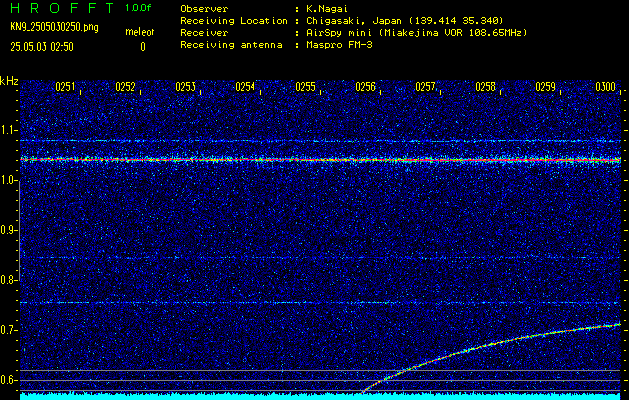This screenshot has width=629, height=400.
Task: Click the meteor count label
Action: pyautogui.click(x=140, y=32)
